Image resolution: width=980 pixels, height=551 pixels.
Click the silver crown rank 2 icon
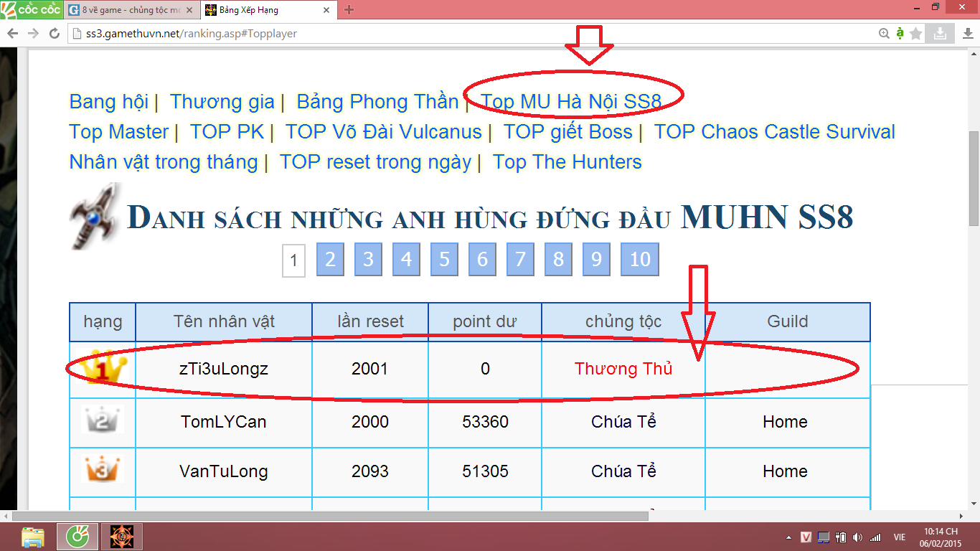102,420
